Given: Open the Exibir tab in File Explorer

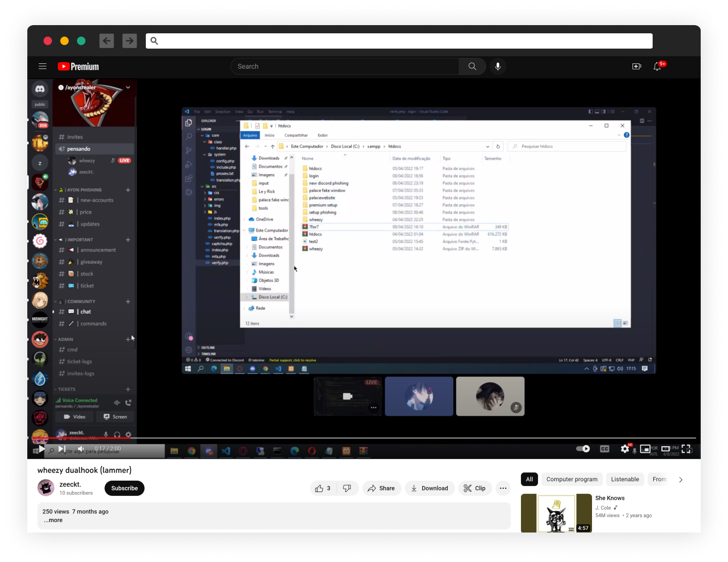Looking at the screenshot, I should (323, 135).
